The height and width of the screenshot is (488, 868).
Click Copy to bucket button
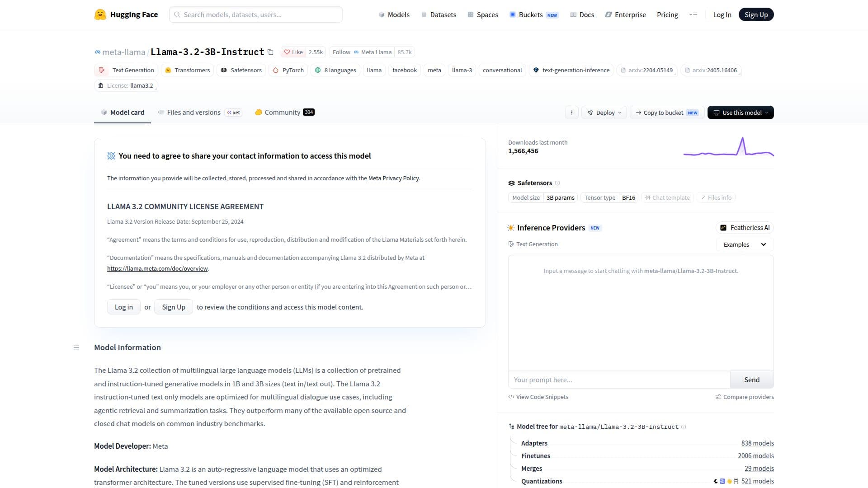pyautogui.click(x=667, y=113)
